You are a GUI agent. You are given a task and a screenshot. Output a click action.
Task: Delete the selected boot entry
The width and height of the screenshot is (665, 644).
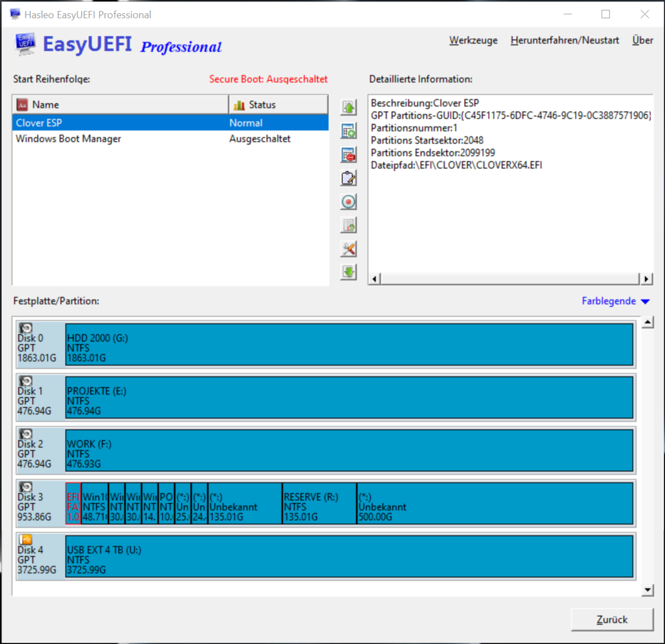click(x=348, y=155)
